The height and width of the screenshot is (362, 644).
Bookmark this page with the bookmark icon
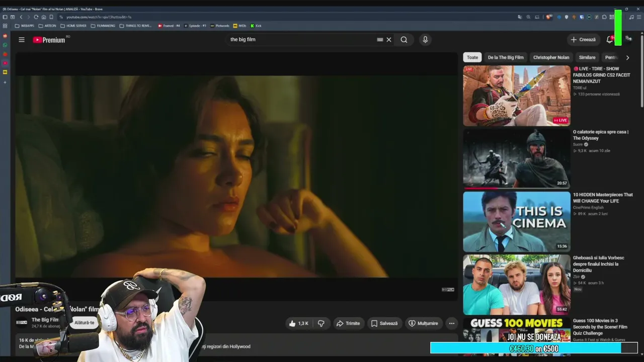(51, 17)
